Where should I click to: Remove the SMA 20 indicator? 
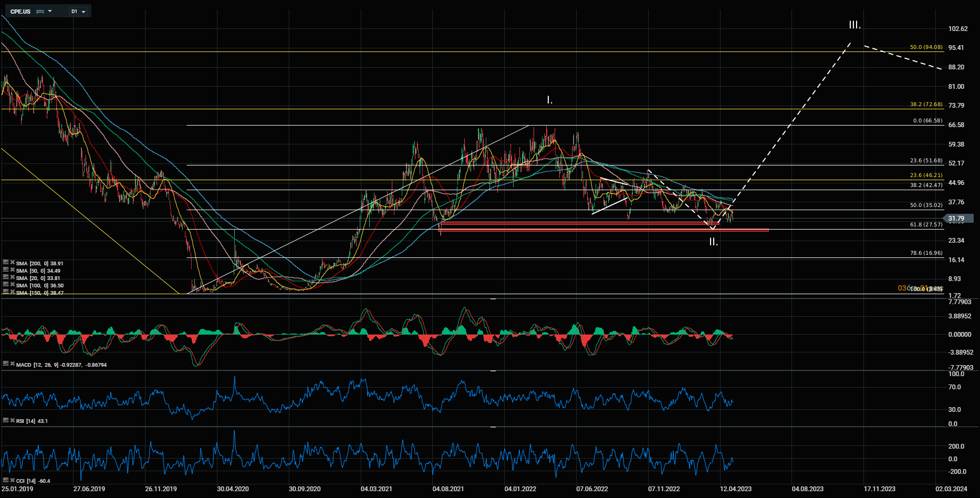[x=12, y=277]
